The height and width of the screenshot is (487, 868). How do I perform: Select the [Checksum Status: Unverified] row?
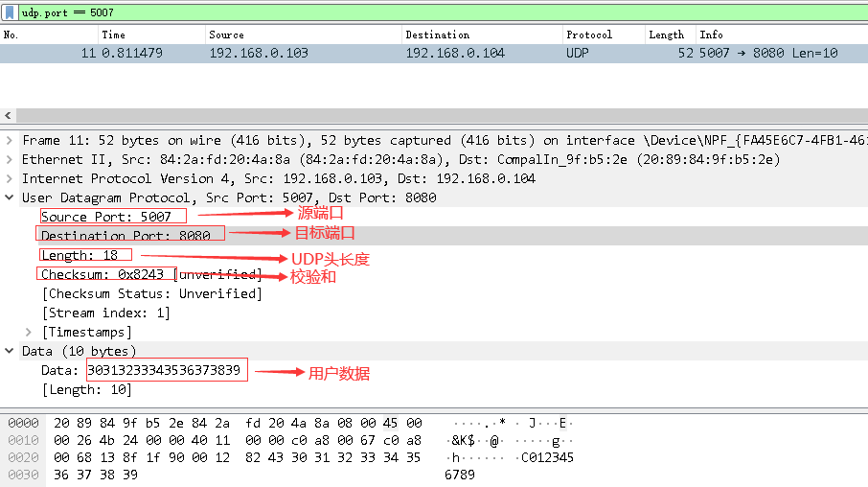tap(152, 293)
